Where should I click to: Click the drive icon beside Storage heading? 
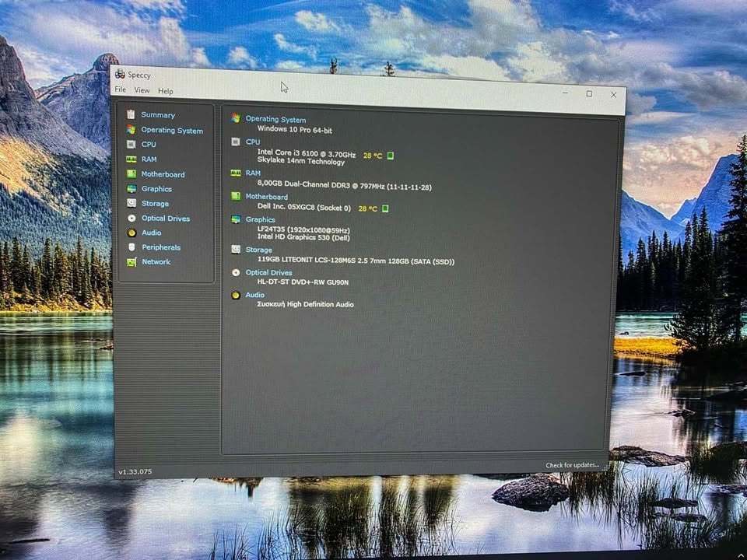click(x=236, y=249)
